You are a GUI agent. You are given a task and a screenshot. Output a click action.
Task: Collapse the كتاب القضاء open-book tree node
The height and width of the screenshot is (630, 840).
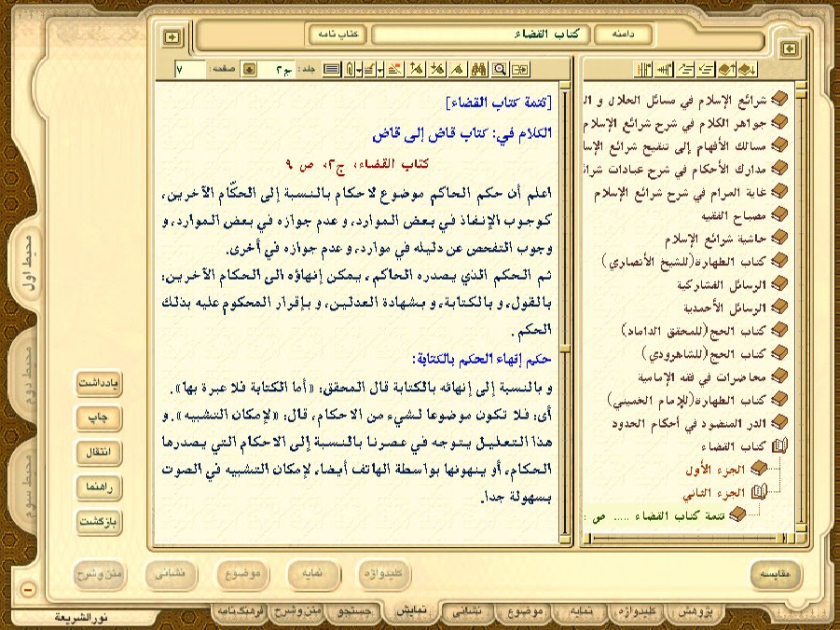click(779, 445)
